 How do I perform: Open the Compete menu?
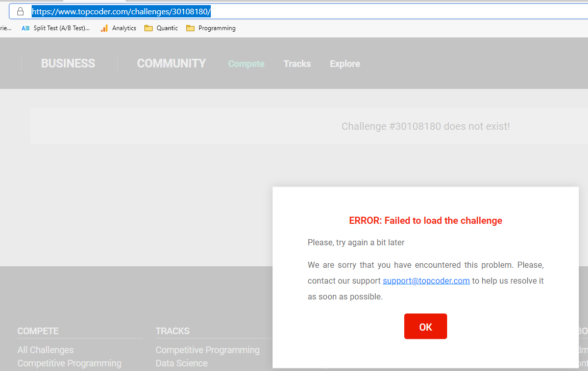click(x=246, y=64)
